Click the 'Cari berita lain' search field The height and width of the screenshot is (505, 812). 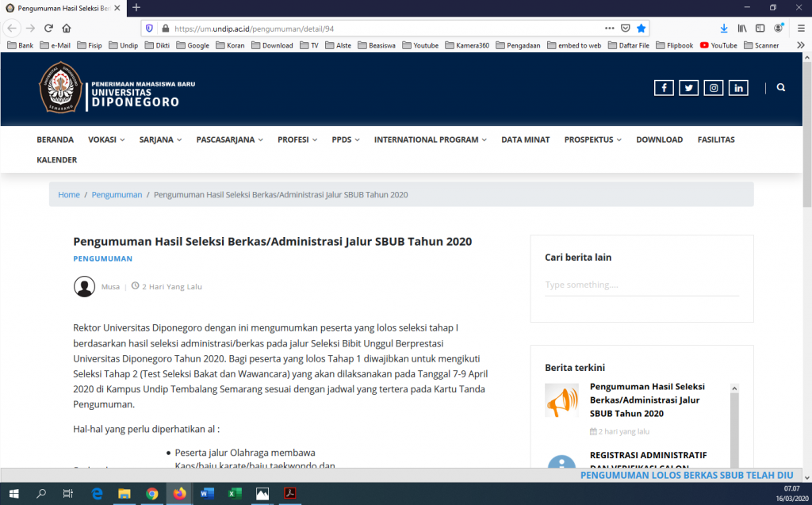(642, 285)
